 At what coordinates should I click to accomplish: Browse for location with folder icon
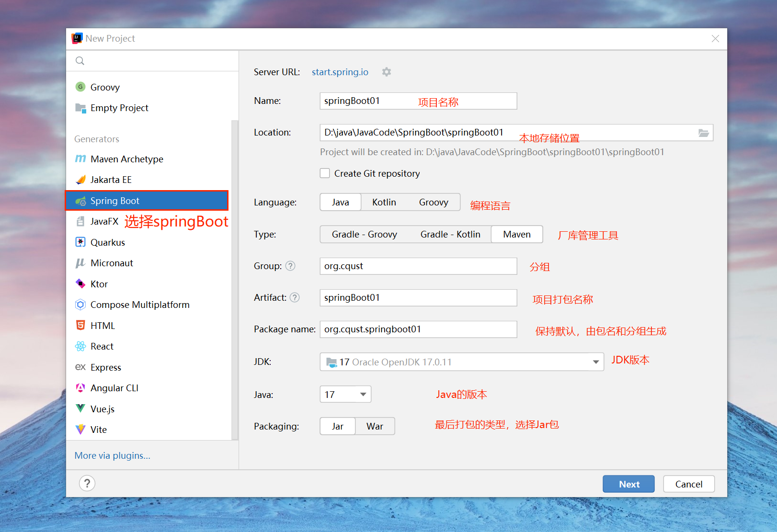coord(703,133)
